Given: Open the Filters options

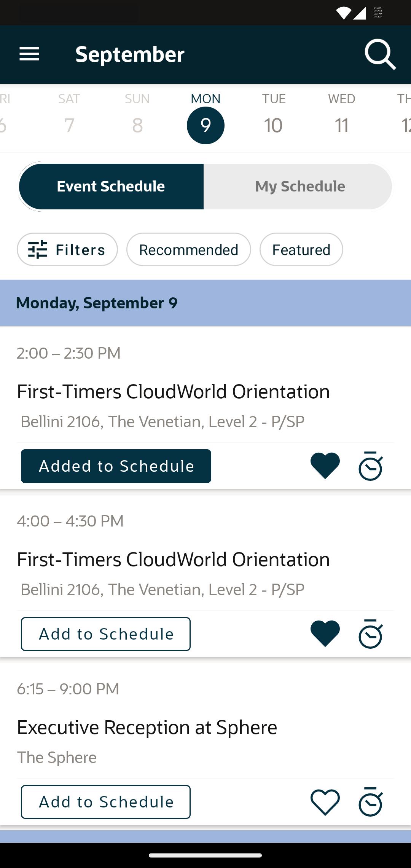Looking at the screenshot, I should pyautogui.click(x=67, y=249).
